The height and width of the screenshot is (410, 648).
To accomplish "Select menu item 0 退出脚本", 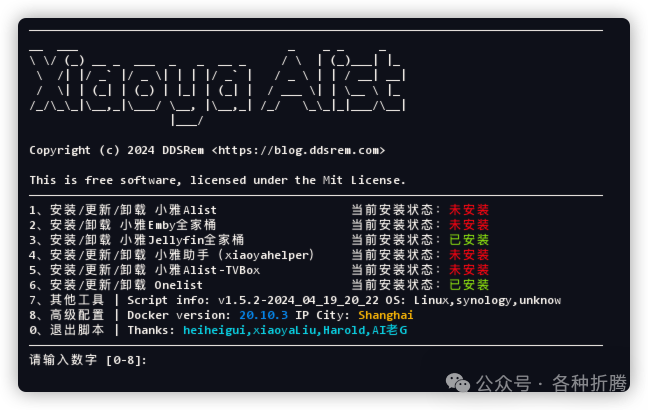I will 67,330.
